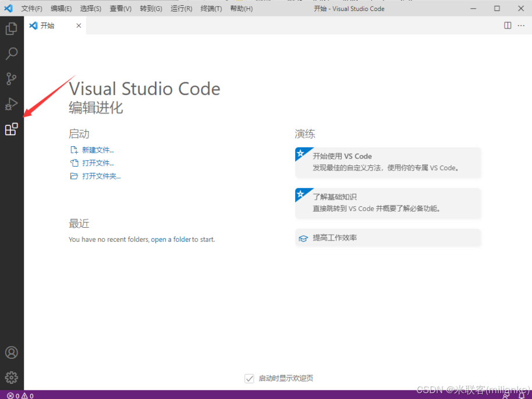This screenshot has width=532, height=399.
Task: Click the split editor icon
Action: point(508,26)
